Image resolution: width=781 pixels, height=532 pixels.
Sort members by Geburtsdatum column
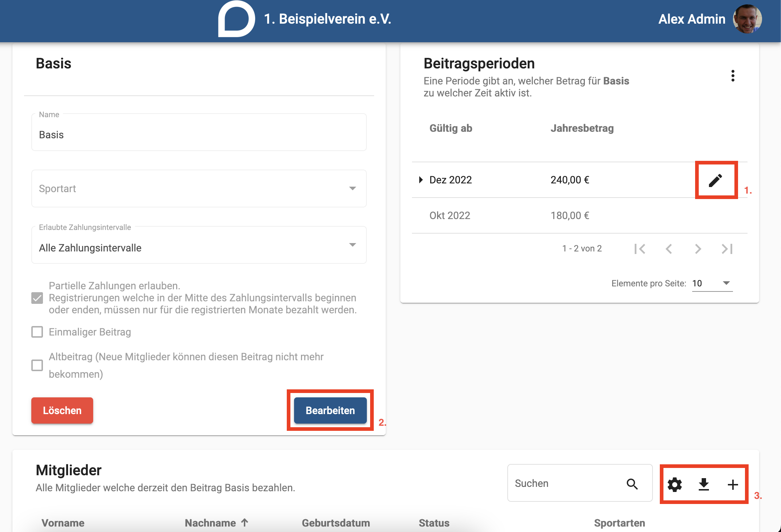pyautogui.click(x=336, y=523)
